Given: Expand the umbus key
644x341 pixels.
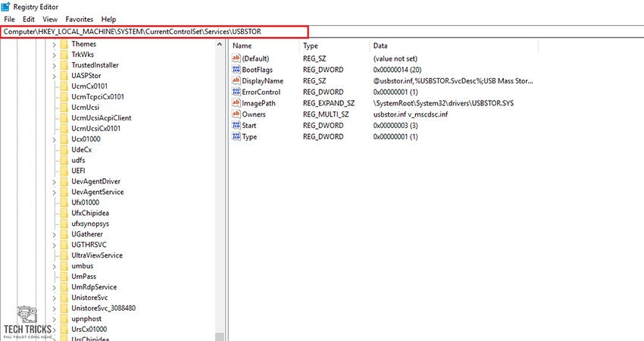Looking at the screenshot, I should coord(55,266).
